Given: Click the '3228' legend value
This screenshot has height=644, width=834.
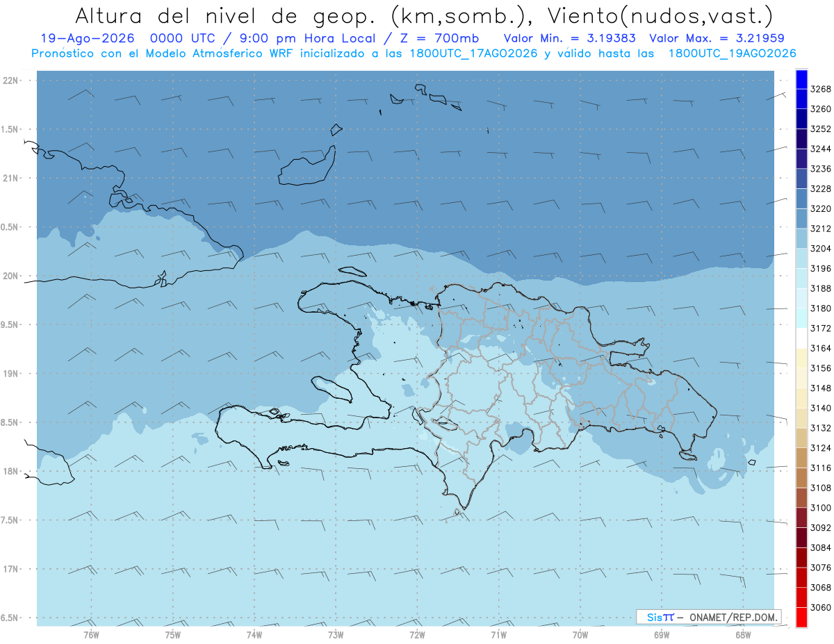Looking at the screenshot, I should 820,188.
